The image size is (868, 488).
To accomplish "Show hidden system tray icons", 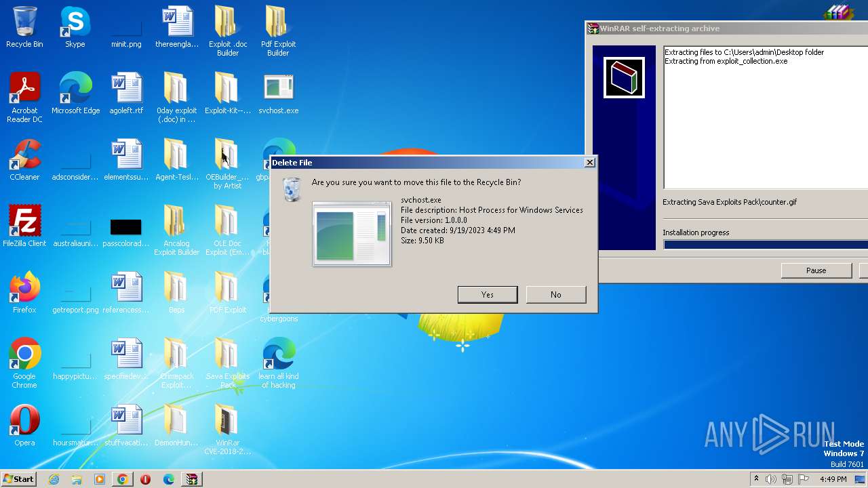I will (756, 479).
